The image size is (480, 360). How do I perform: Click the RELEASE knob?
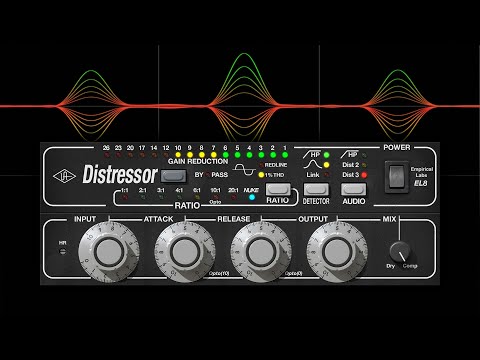tap(261, 252)
